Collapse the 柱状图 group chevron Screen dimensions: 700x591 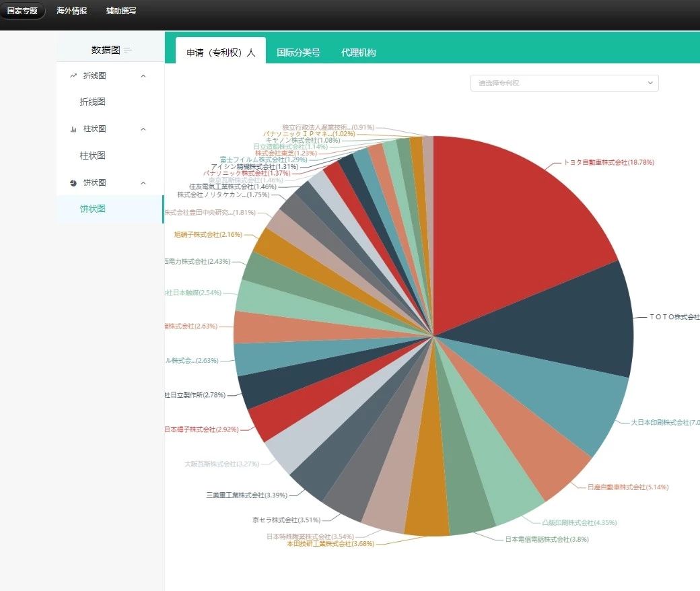(x=143, y=129)
